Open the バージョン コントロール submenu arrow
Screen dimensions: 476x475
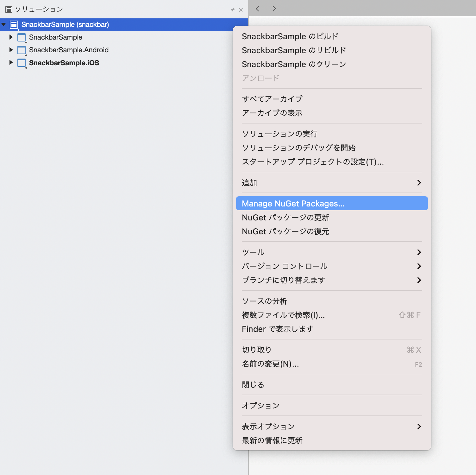(x=419, y=266)
